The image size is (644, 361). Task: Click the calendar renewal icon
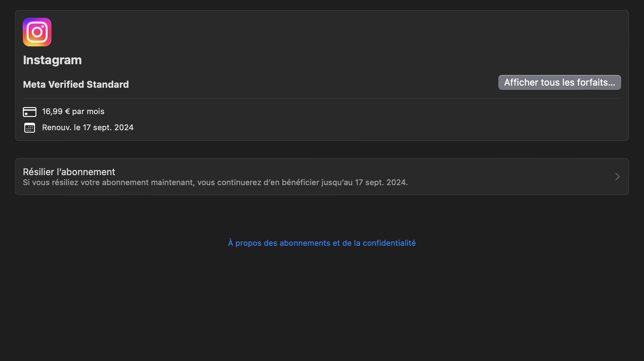[30, 128]
